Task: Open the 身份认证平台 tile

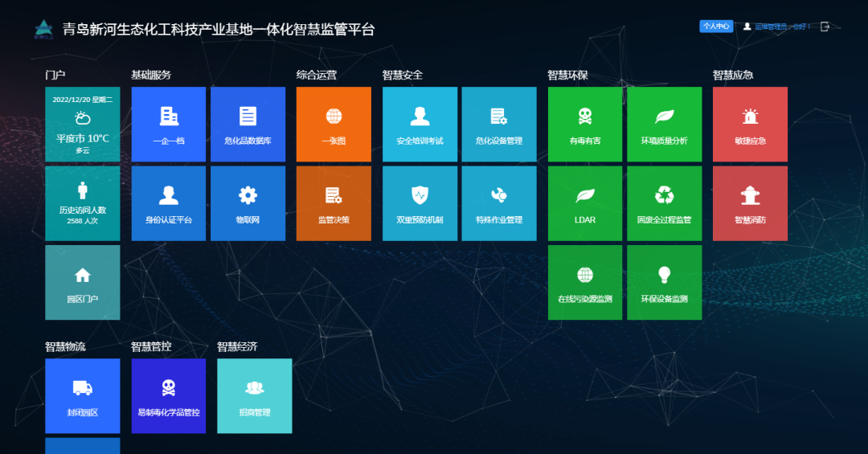Action: click(168, 203)
